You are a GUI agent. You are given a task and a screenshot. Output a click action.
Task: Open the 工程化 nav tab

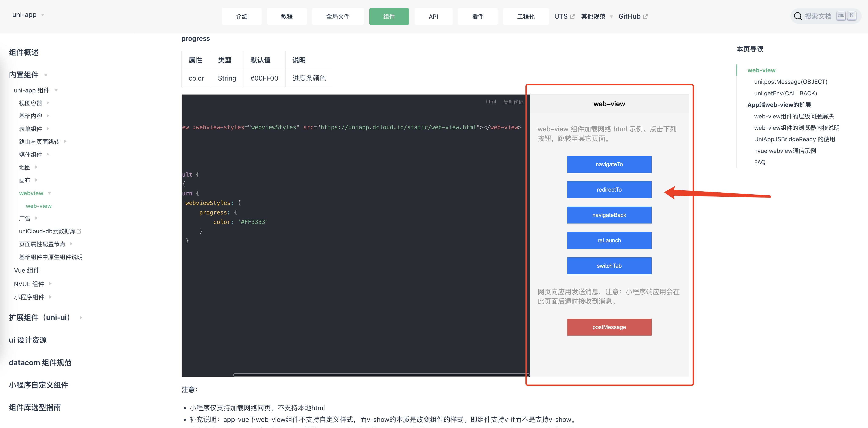(526, 16)
